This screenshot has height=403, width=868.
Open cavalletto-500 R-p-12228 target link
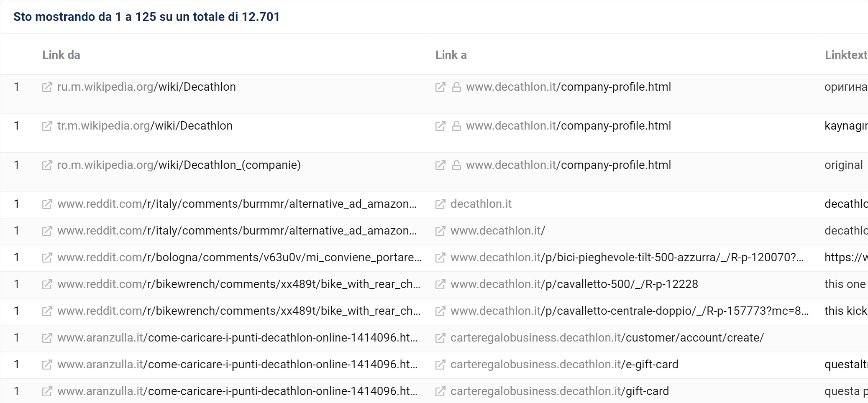click(x=574, y=284)
